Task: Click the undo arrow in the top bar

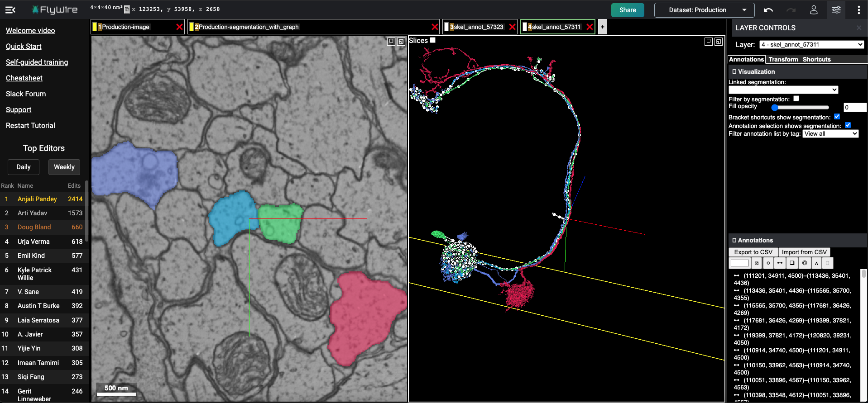Action: 768,10
